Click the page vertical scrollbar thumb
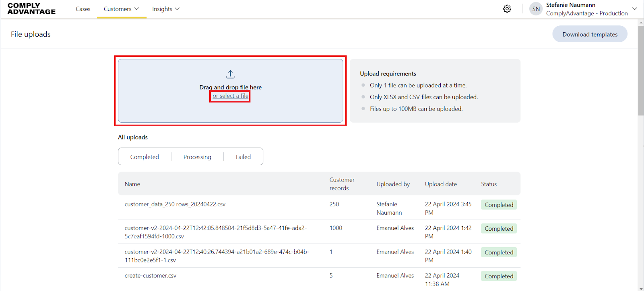Screen dimensions: 644x291 tap(641, 70)
